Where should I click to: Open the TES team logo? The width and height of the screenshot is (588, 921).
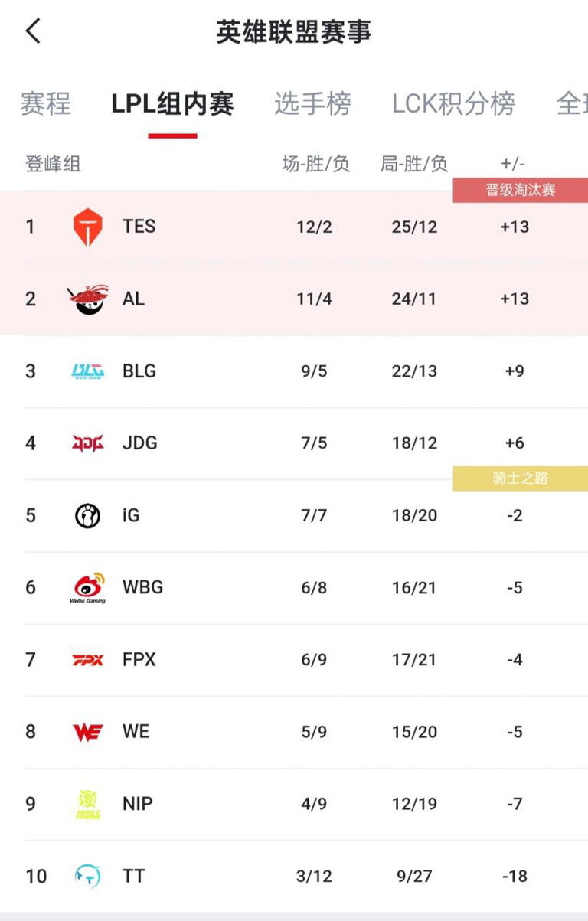(x=87, y=227)
